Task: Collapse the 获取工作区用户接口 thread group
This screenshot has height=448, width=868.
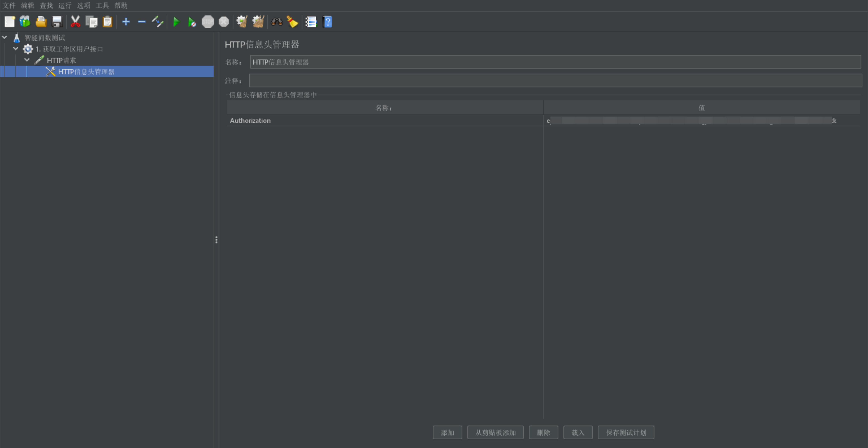Action: 16,49
